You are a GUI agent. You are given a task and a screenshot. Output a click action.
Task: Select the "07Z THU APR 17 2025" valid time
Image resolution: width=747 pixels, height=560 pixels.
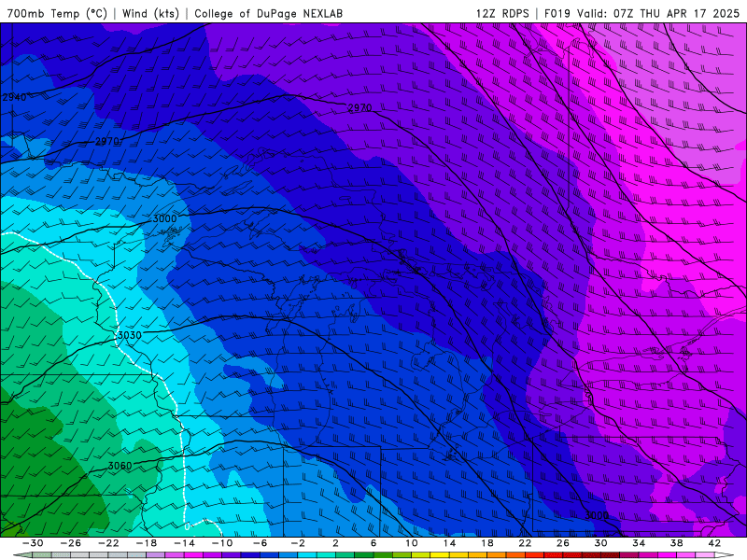tap(676, 13)
